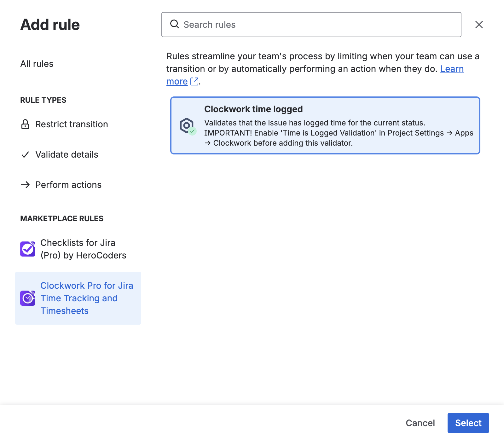This screenshot has width=504, height=440.
Task: Click the Checklists for Jira app icon
Action: pyautogui.click(x=28, y=249)
